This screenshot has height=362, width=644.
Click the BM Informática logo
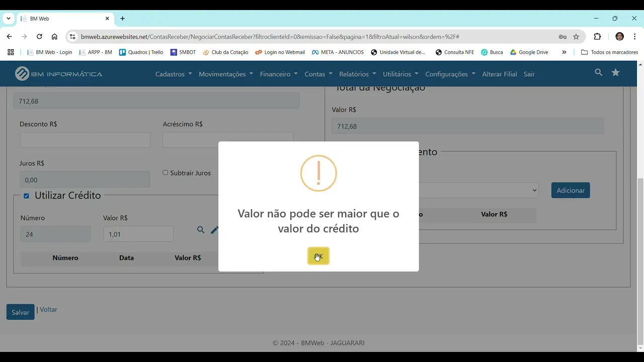point(58,73)
